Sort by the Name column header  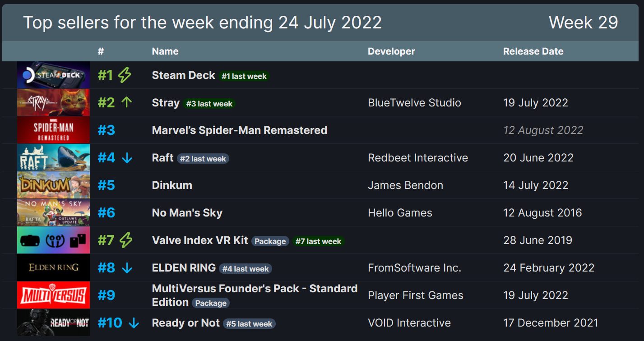click(x=165, y=51)
